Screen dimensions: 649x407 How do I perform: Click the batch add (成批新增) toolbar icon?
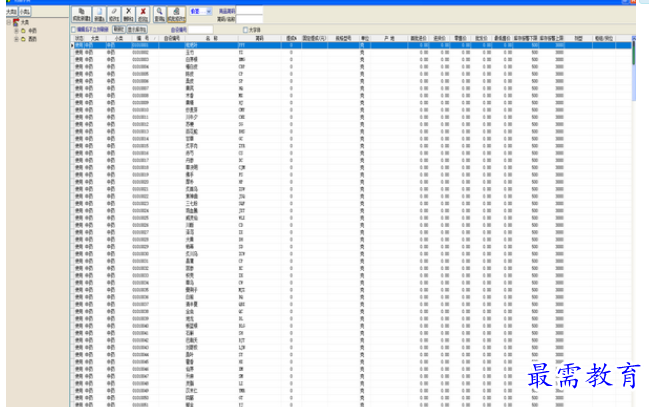(81, 14)
